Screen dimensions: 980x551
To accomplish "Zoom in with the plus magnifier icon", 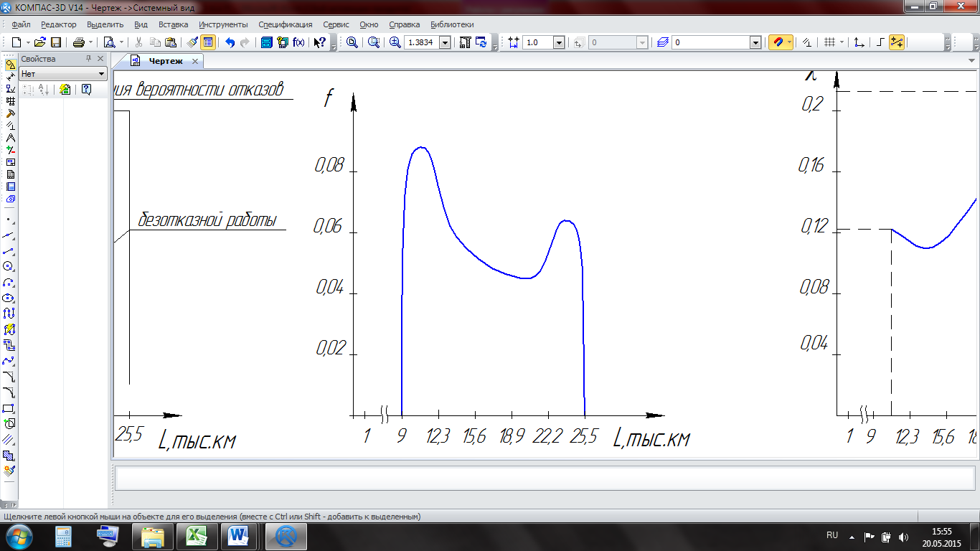I will tap(395, 42).
